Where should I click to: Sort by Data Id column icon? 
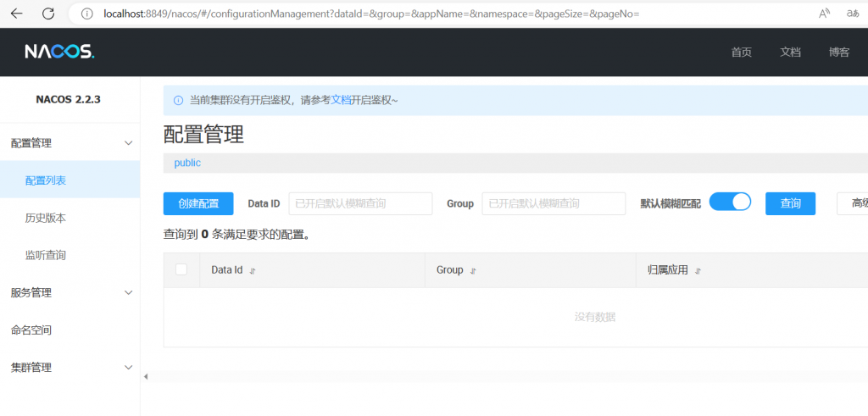point(253,271)
